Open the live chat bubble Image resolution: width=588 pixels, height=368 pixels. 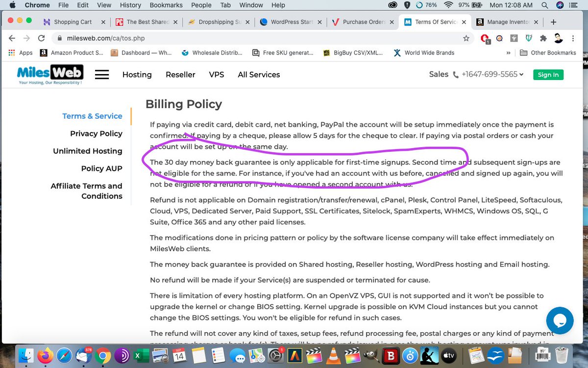point(560,321)
